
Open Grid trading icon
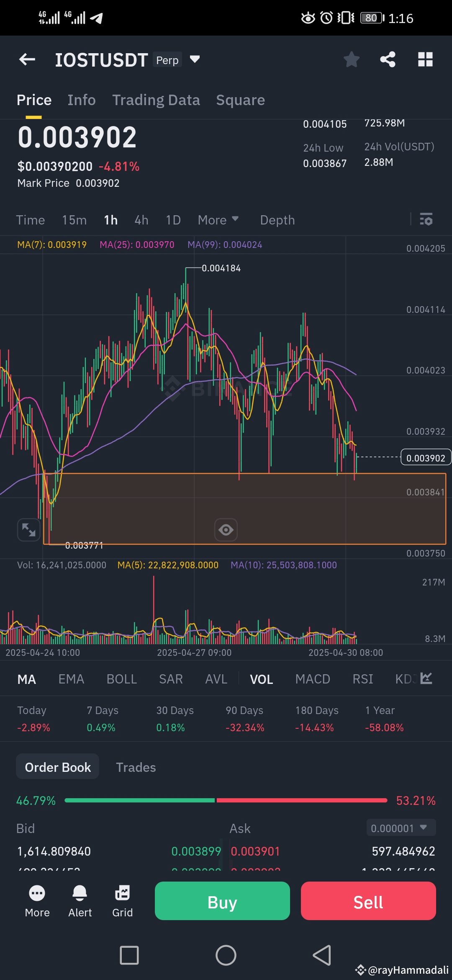point(122,901)
